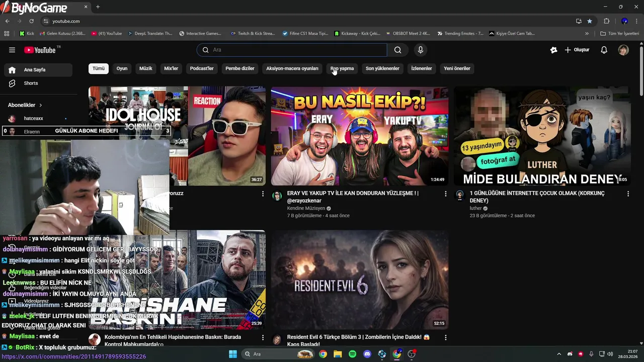Click the search magnifier button
Screen dimensions: 644x362
[397, 50]
